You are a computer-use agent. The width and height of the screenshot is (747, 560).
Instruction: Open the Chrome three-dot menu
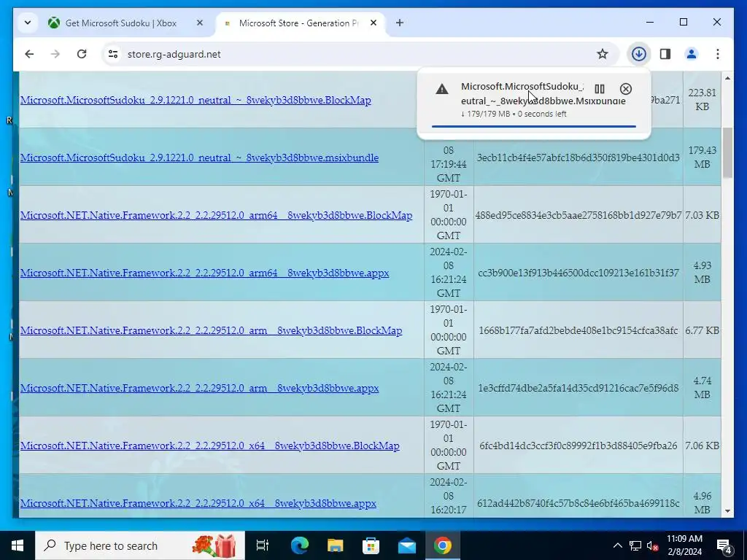point(718,54)
